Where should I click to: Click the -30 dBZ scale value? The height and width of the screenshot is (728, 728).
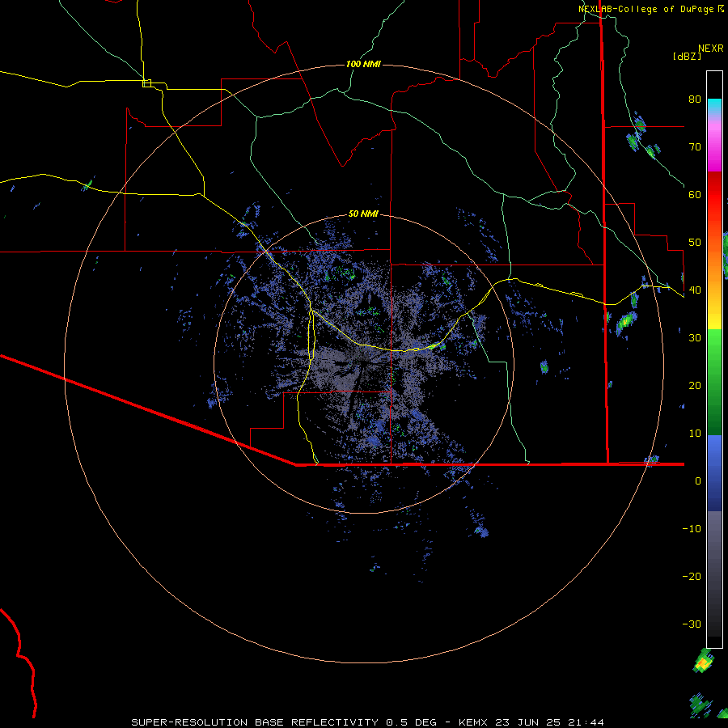coord(692,624)
